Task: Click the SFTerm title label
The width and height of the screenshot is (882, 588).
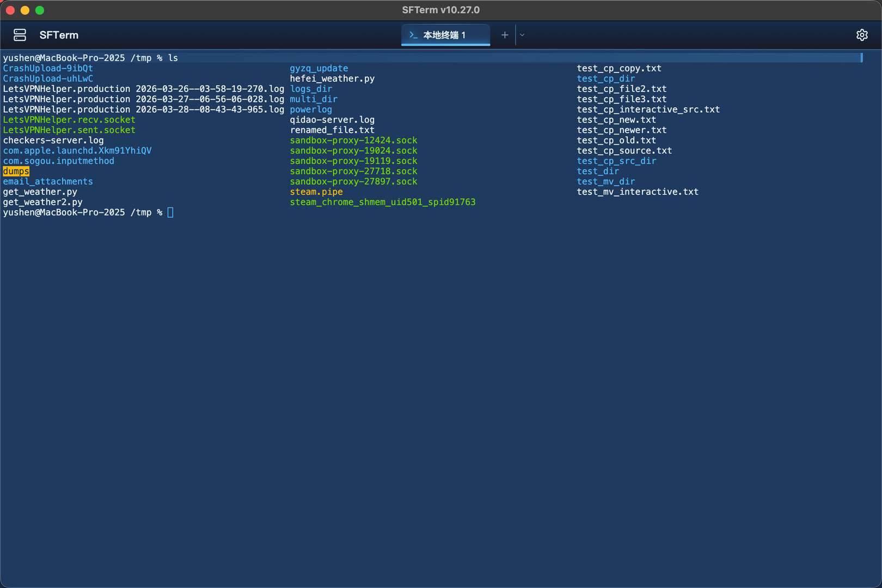Action: coord(59,35)
